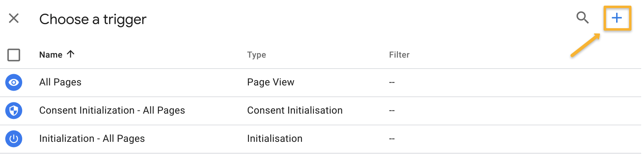Close the Choose a trigger panel

[14, 18]
